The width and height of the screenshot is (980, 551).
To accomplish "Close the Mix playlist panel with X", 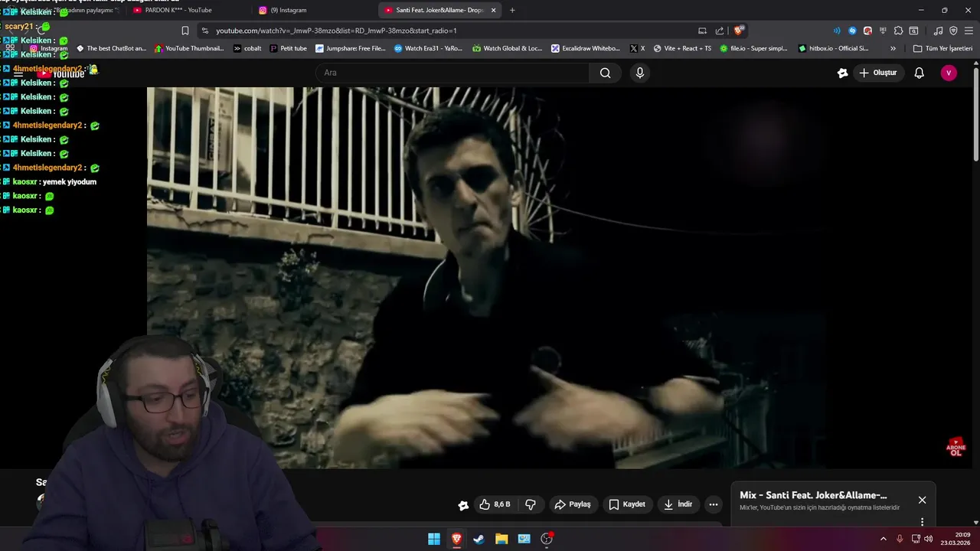I will coord(922,500).
